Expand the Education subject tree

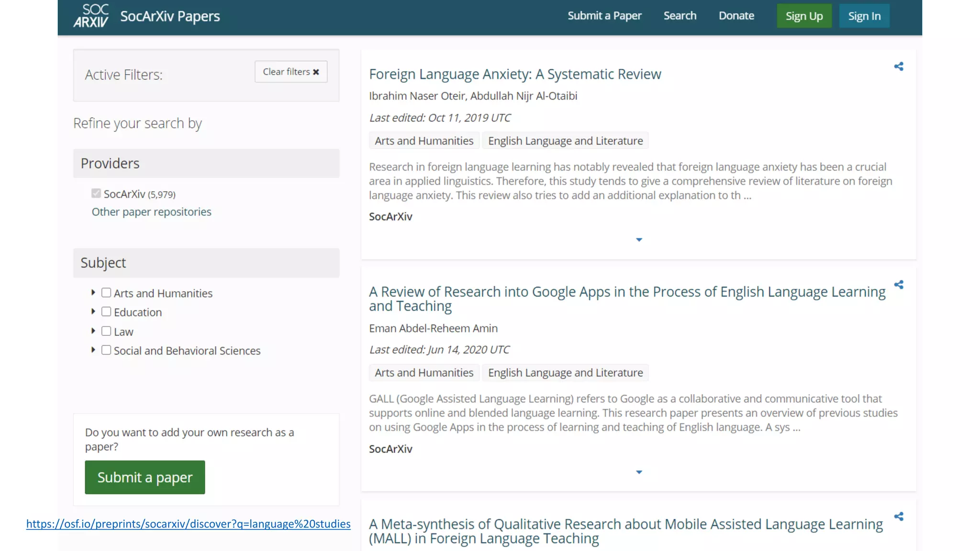[93, 311]
